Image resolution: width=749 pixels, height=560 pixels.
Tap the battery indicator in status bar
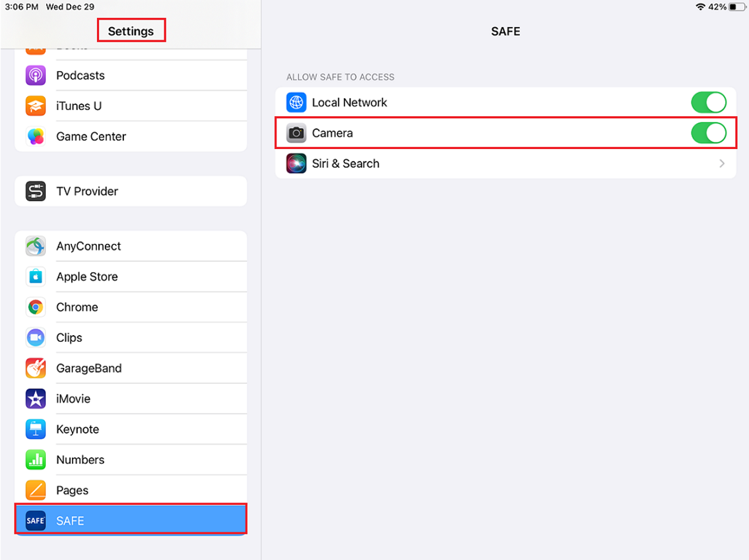736,7
